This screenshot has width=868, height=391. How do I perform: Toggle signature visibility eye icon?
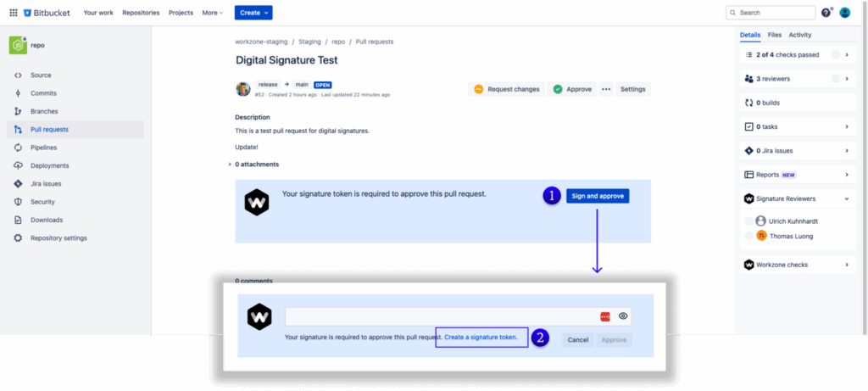pos(623,316)
